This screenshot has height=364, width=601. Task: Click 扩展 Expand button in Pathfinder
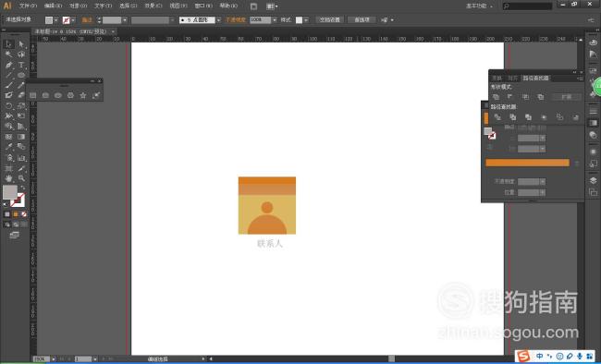point(567,97)
